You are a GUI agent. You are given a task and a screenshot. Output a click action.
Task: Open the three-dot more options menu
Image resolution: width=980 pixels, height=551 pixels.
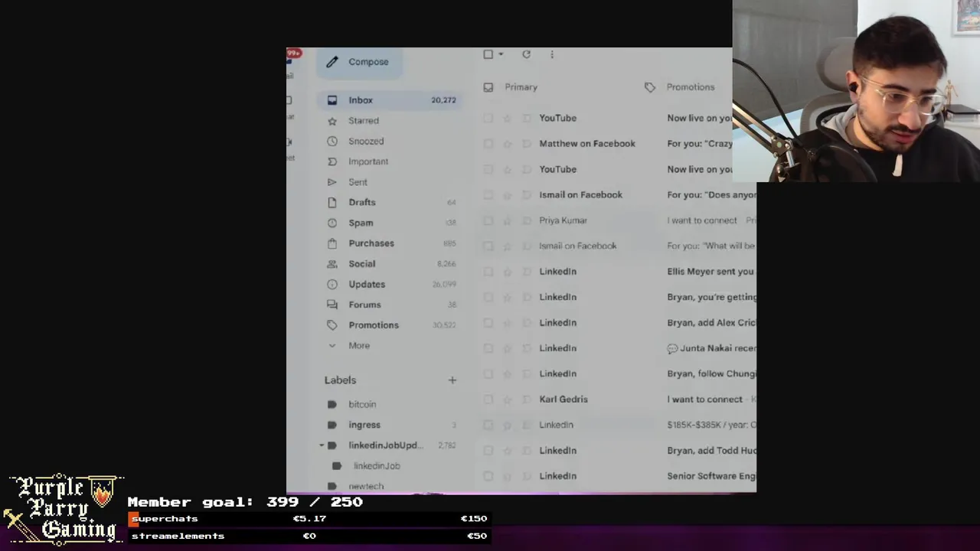552,54
